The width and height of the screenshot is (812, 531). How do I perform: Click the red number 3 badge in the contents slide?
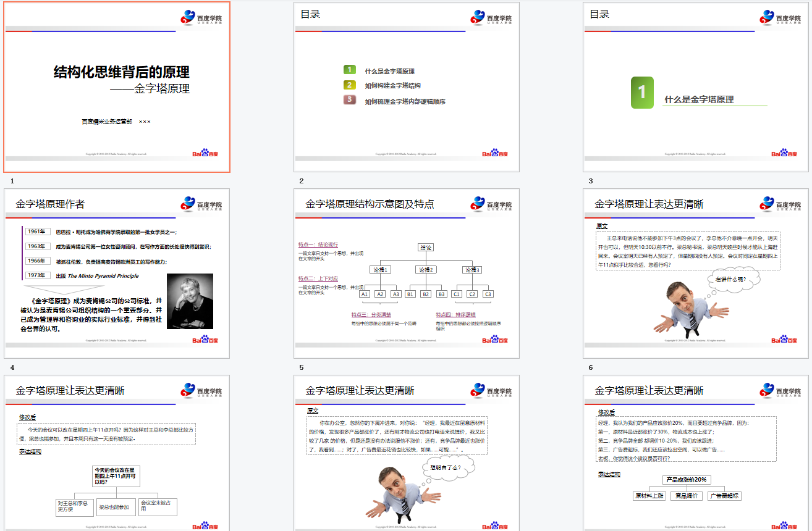(350, 100)
